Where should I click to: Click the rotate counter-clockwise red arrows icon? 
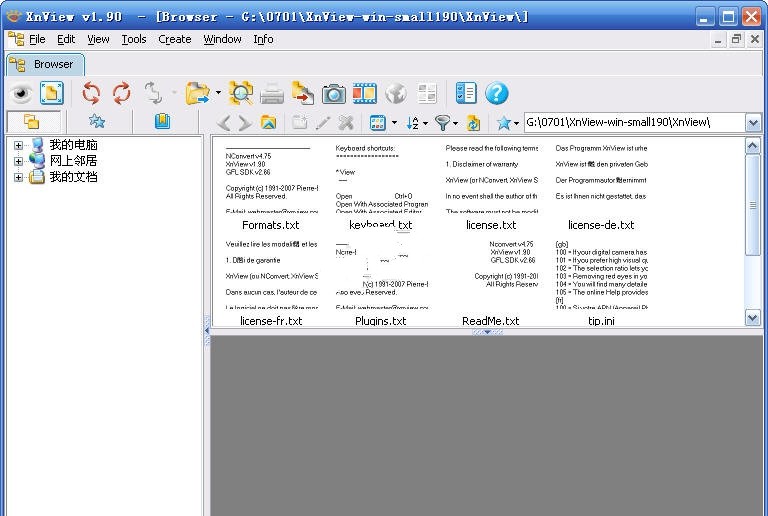click(x=91, y=93)
